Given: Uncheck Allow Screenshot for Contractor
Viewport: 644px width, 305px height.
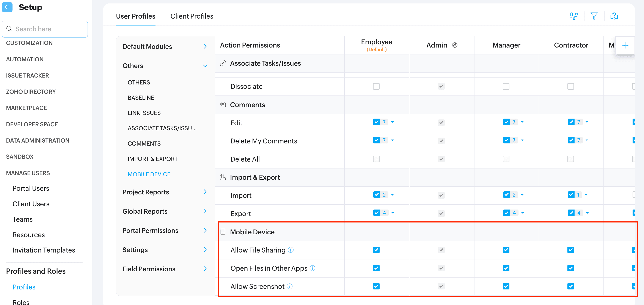Looking at the screenshot, I should coord(570,286).
